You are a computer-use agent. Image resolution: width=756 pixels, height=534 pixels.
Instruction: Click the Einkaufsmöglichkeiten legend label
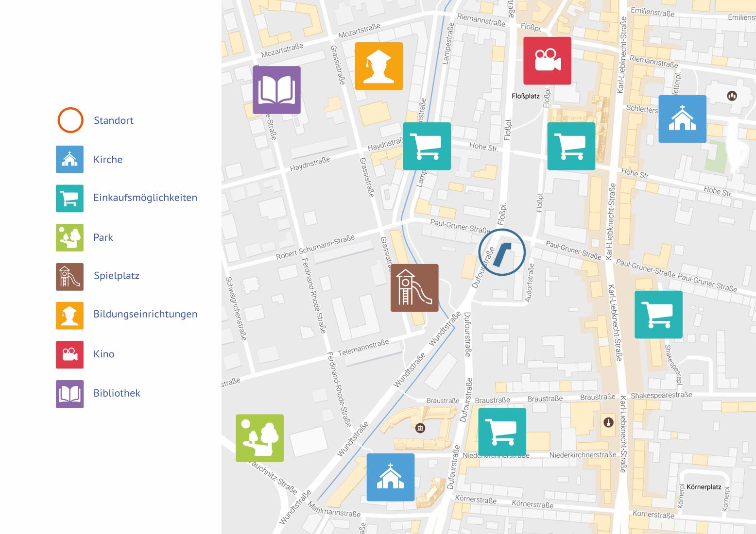click(145, 198)
